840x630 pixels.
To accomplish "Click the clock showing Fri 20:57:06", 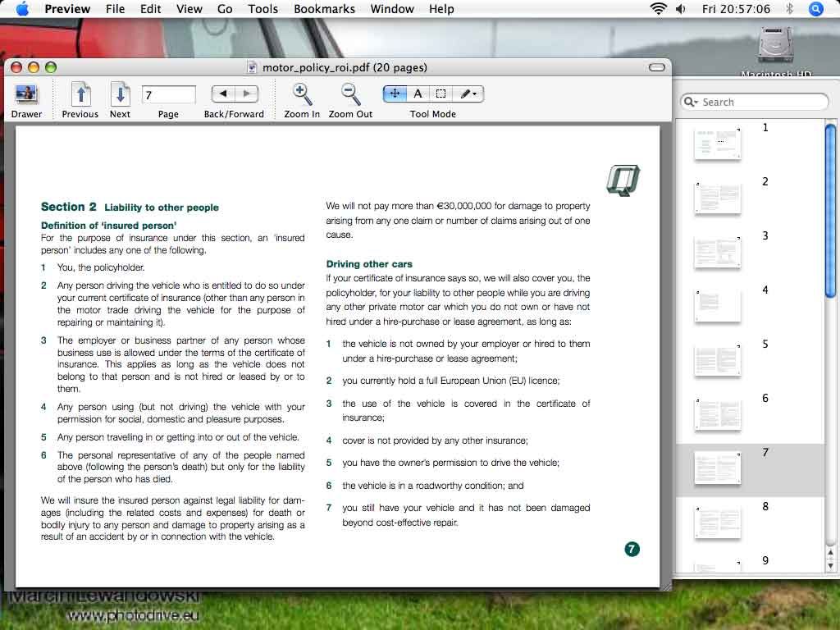I will click(x=736, y=9).
